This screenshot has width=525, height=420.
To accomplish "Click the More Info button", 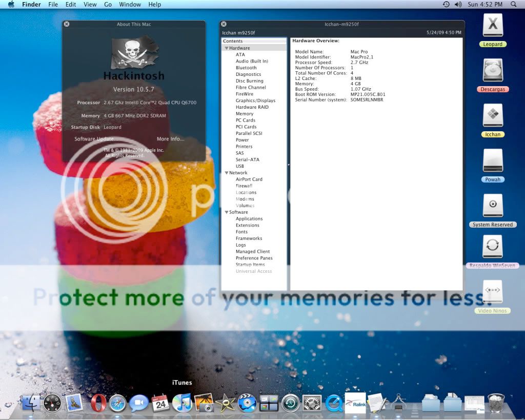I will [x=170, y=139].
